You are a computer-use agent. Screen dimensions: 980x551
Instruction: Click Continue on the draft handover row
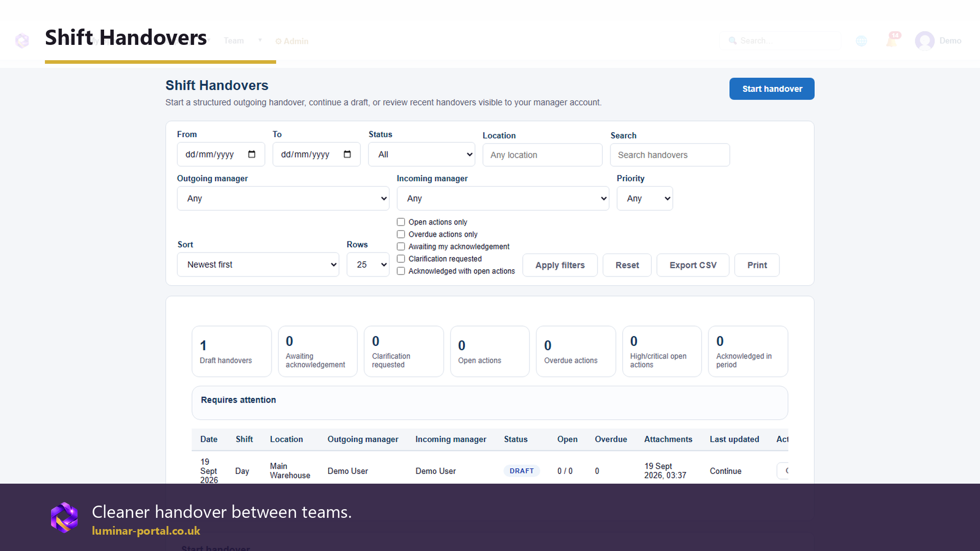point(725,471)
